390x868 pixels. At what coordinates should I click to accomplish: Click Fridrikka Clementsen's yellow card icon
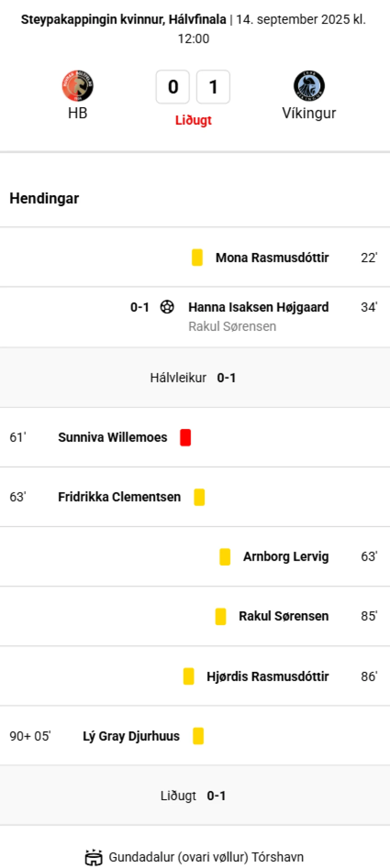pos(199,497)
